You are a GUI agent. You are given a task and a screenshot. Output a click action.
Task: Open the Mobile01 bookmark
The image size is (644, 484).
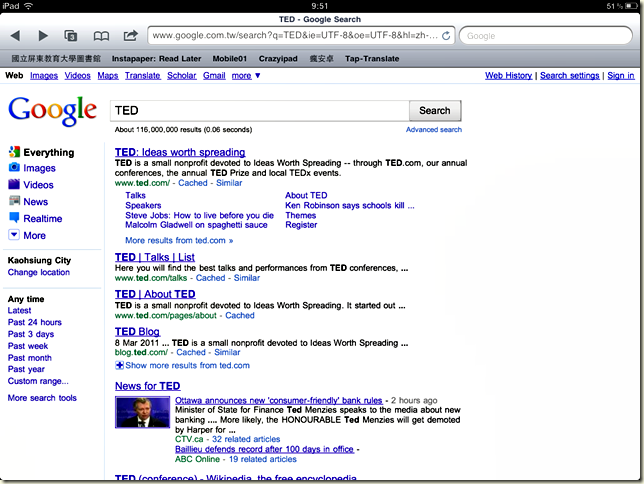coord(230,59)
